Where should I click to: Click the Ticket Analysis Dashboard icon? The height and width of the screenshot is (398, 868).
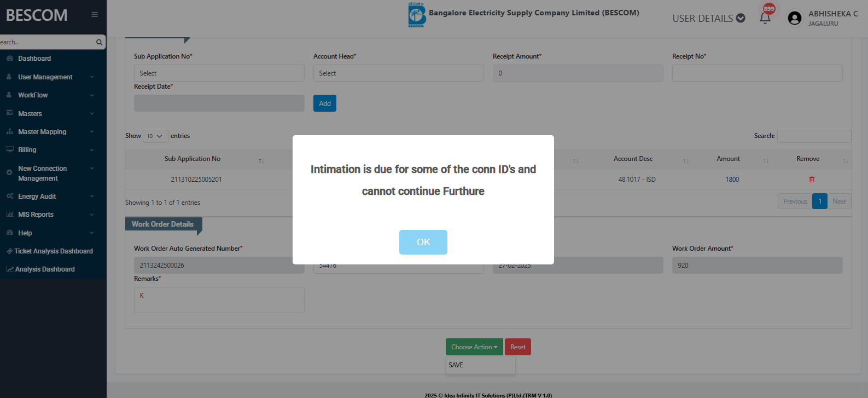(9, 251)
